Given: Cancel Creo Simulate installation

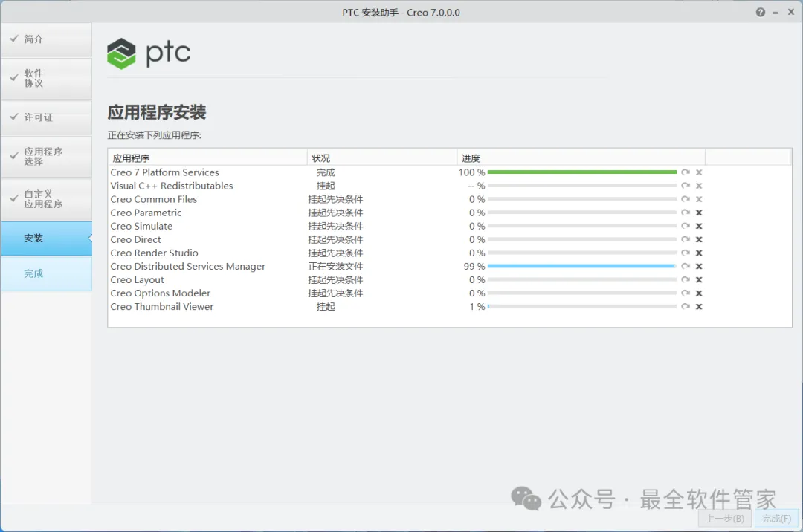Looking at the screenshot, I should (699, 226).
